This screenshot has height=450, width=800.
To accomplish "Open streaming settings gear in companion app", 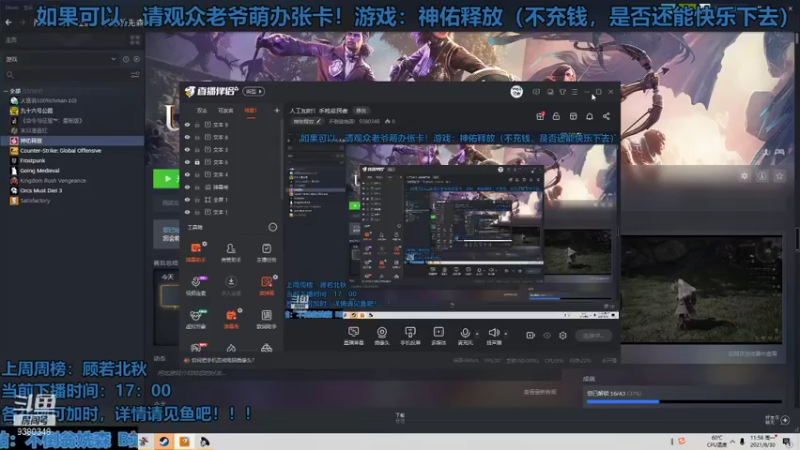I will [563, 335].
